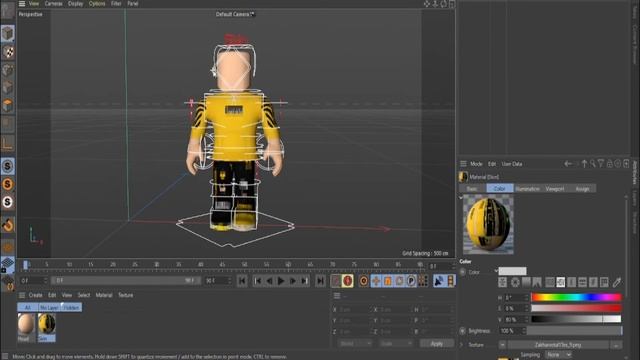
Task: Click the viewport rotate camera icon
Action: pyautogui.click(x=444, y=4)
